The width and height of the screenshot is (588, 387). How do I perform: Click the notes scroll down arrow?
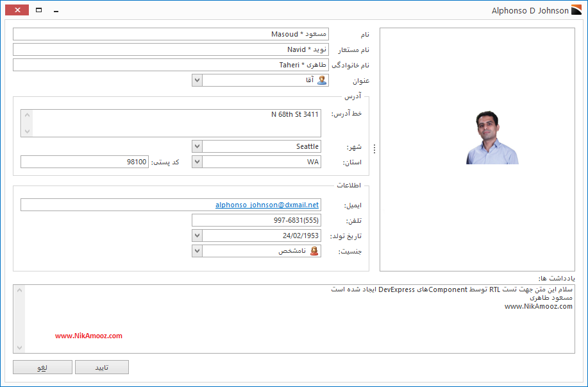click(x=19, y=348)
